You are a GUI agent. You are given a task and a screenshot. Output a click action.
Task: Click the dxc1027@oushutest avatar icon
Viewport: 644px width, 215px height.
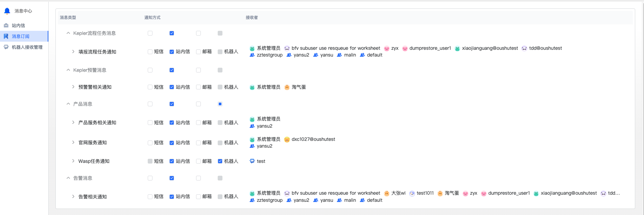287,139
